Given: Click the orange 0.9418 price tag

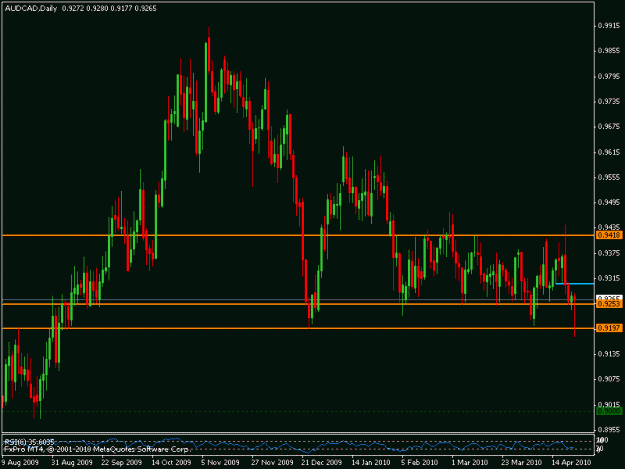Looking at the screenshot, I should click(x=609, y=235).
